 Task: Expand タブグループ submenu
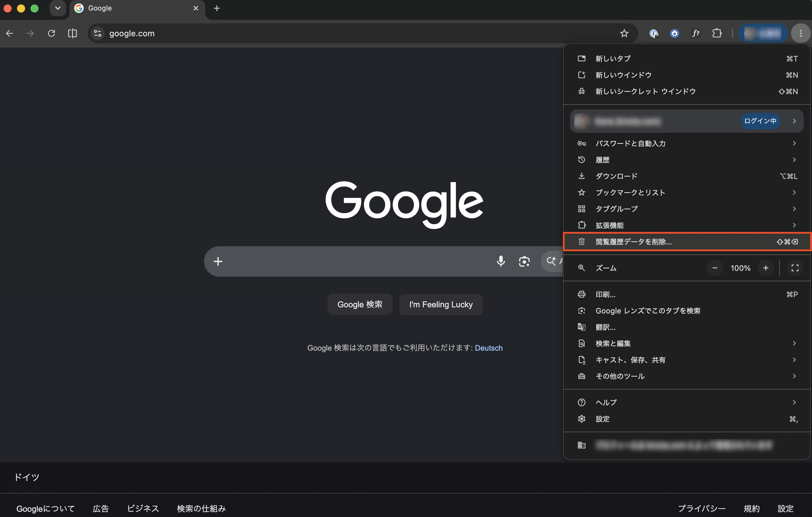[x=687, y=209]
